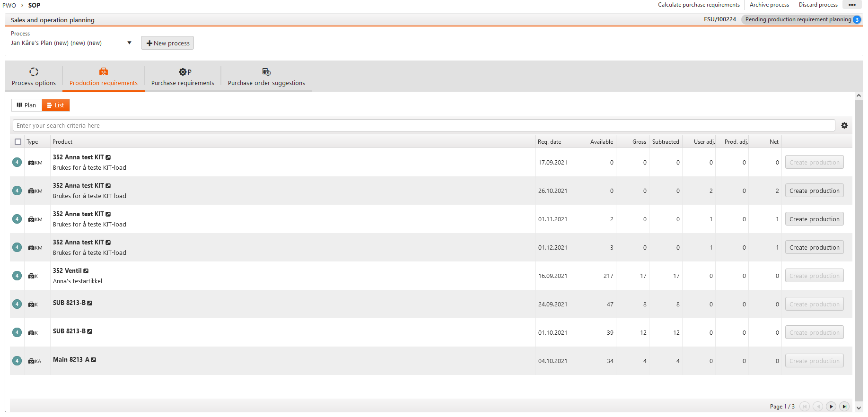Viewport: 868px width, 417px height.
Task: Open settings gear next to search field
Action: coord(844,125)
